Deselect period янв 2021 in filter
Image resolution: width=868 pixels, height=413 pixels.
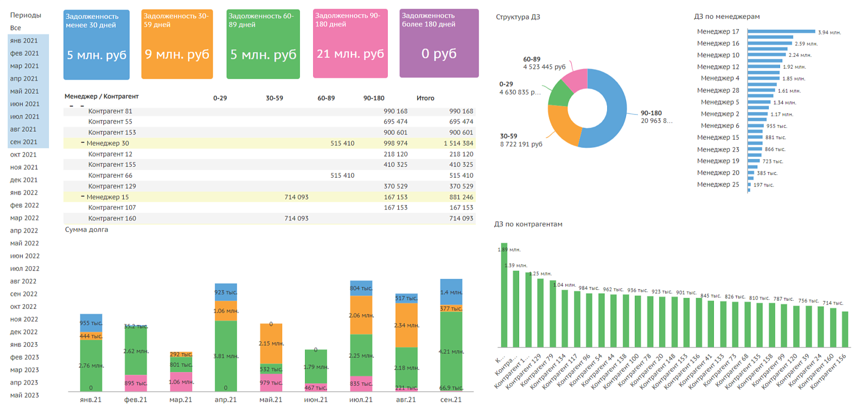click(x=24, y=41)
